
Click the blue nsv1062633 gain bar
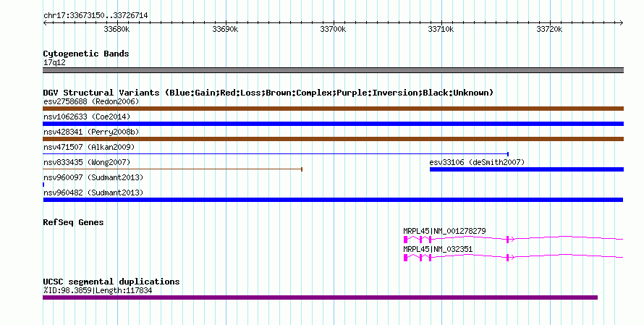(x=333, y=124)
